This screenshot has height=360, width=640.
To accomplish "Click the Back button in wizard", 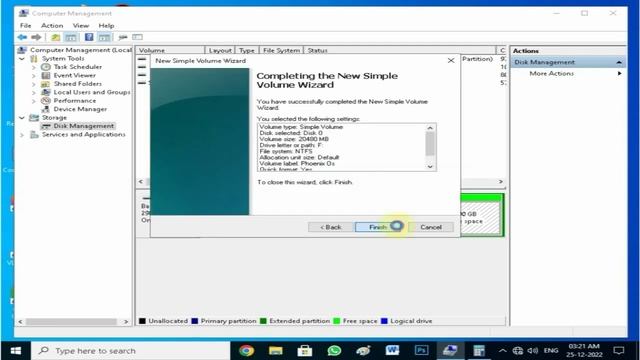I will tap(331, 227).
